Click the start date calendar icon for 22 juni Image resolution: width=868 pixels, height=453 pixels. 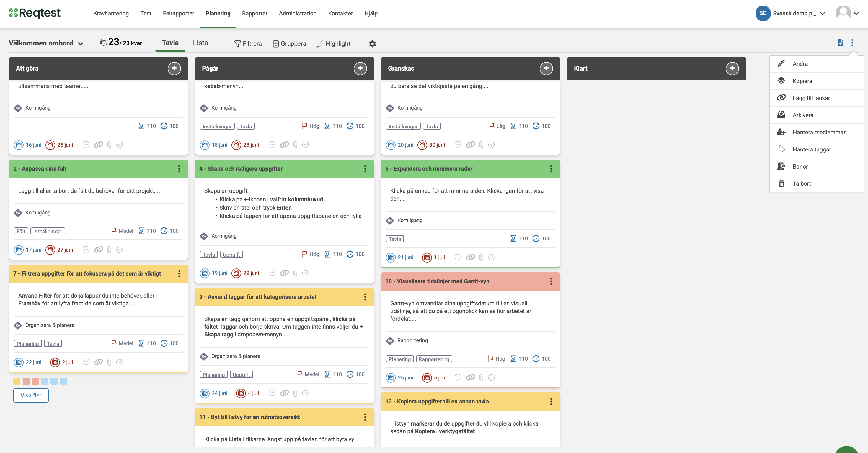(19, 362)
